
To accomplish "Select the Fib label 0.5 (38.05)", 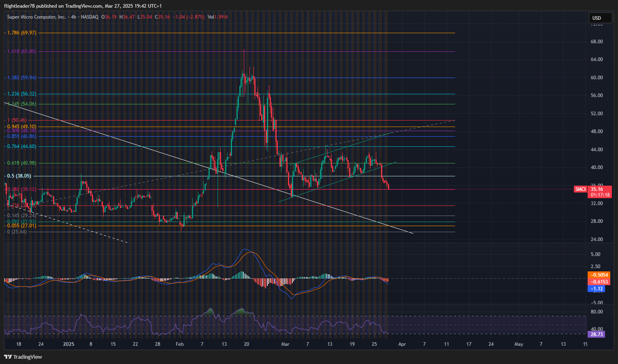I will tap(19, 176).
